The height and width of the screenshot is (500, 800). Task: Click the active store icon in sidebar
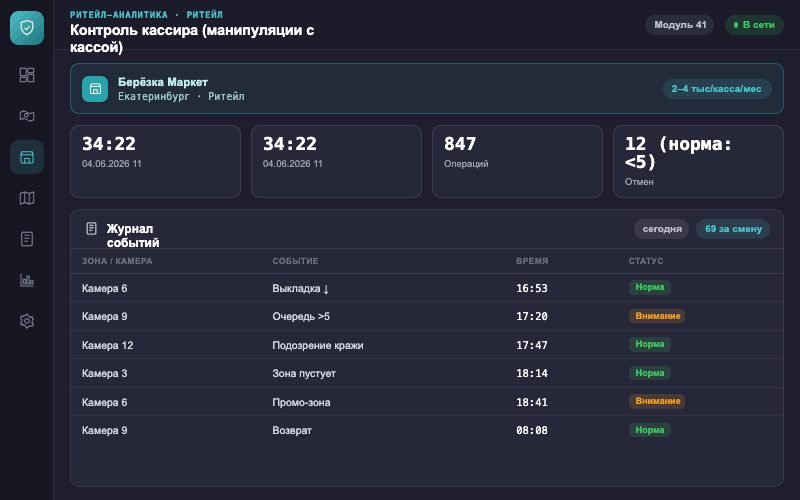point(27,157)
